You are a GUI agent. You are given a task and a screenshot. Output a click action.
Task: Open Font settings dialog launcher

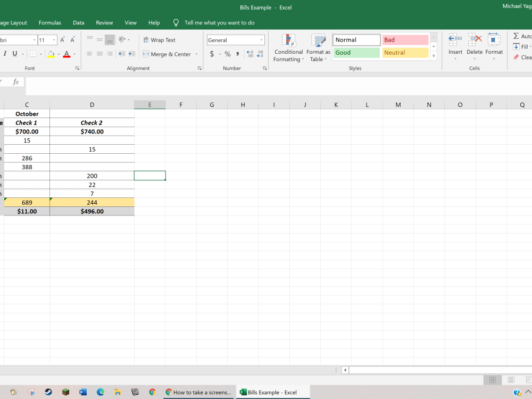coord(77,68)
